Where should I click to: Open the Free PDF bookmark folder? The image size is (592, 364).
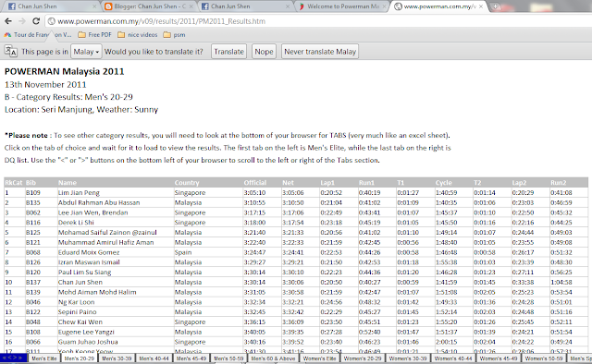94,35
